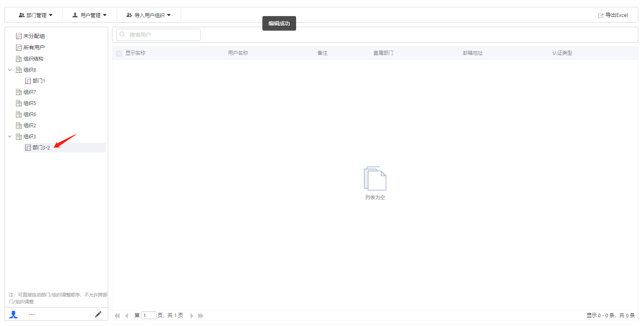Image resolution: width=644 pixels, height=326 pixels.
Task: Click the building icon beside 组织2
Action: pos(19,125)
